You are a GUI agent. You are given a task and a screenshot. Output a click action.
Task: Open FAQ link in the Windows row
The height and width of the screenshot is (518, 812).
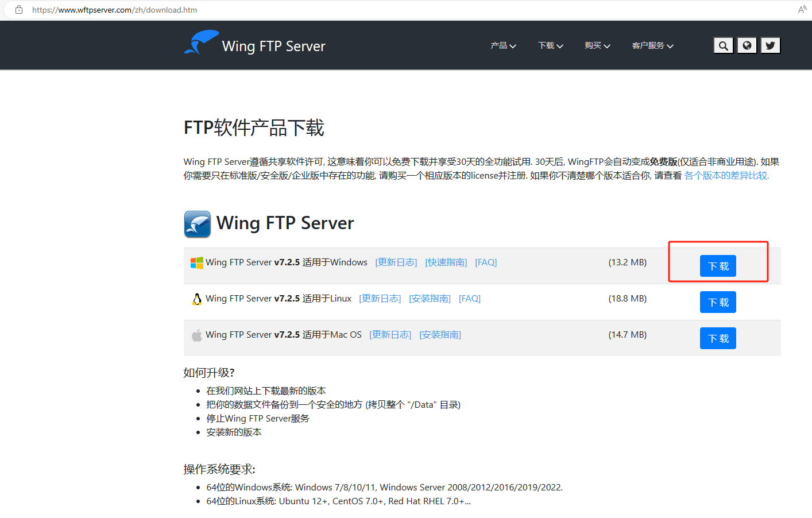tap(486, 262)
